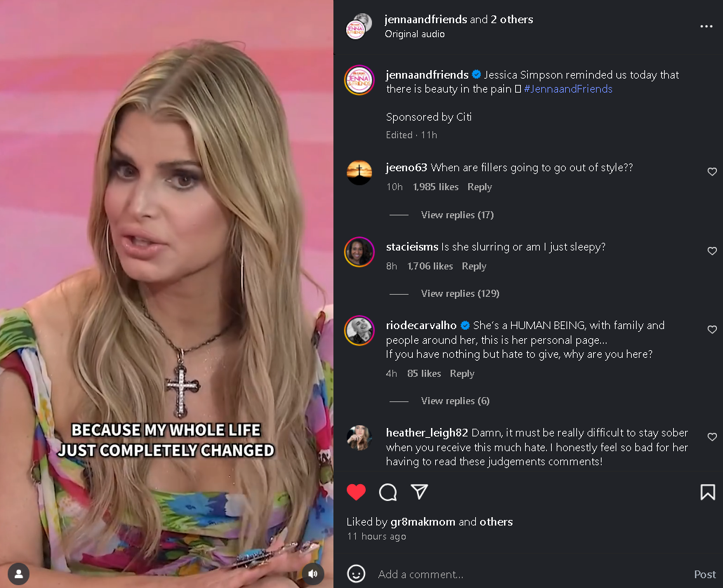Expand View replies (17)
723x588 pixels.
point(457,215)
